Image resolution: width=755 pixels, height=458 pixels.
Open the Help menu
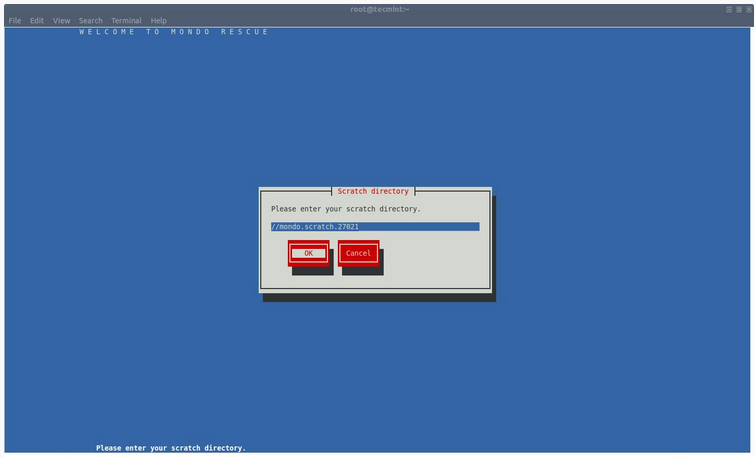(x=158, y=20)
